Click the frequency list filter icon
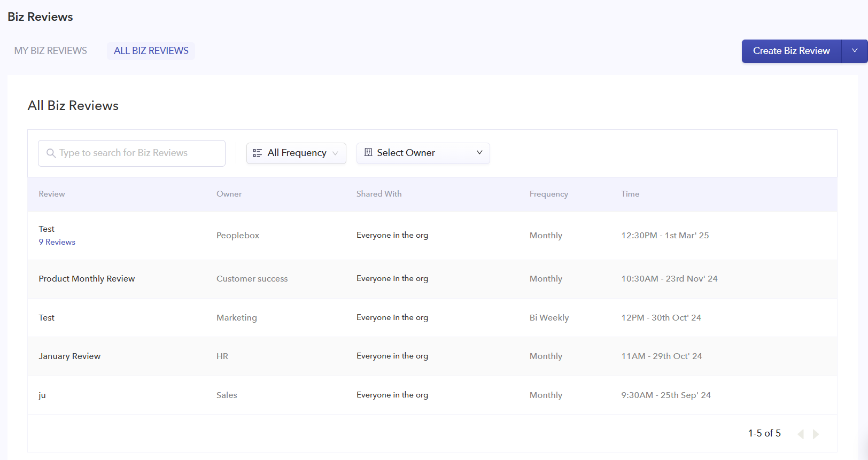868x460 pixels. (x=257, y=153)
